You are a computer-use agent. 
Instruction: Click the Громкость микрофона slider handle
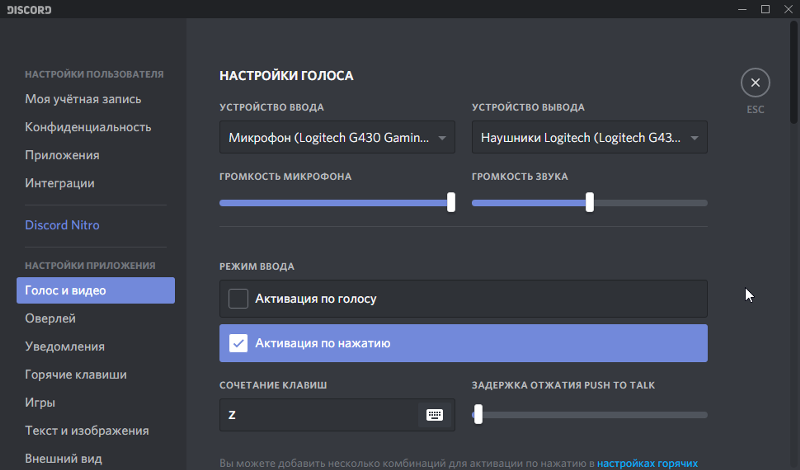tap(451, 203)
